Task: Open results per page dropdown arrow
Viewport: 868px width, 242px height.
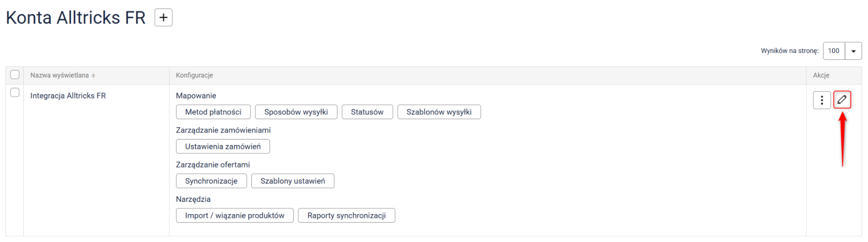Action: point(853,51)
